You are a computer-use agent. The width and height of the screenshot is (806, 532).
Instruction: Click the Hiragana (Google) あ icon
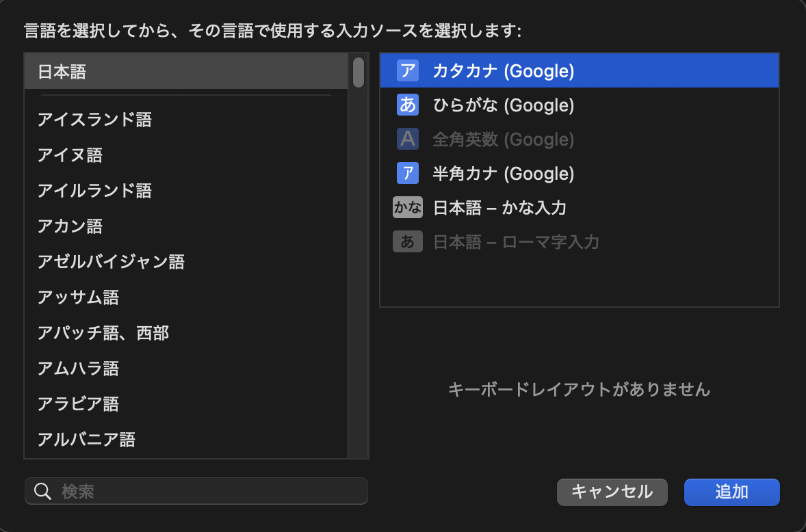tap(407, 105)
